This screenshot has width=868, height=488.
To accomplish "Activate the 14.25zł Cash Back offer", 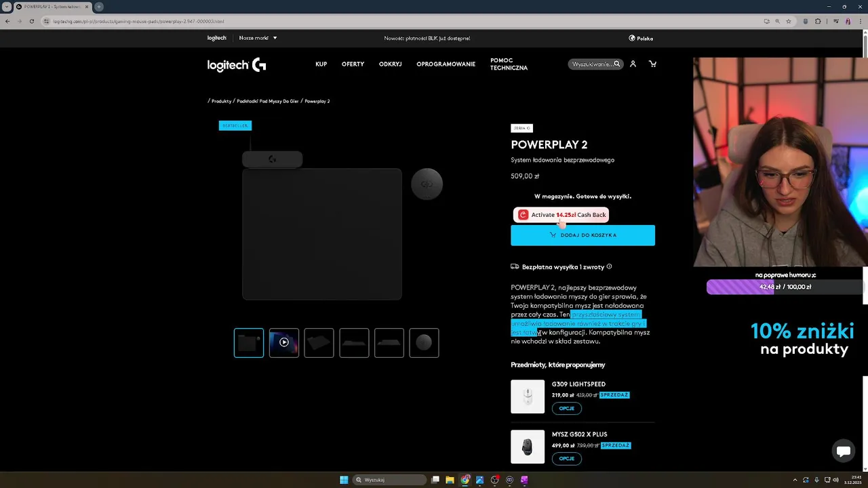I will pos(561,215).
